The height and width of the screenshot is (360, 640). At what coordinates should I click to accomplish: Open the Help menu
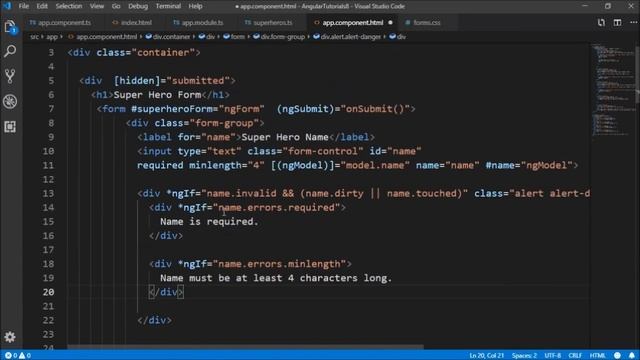[195, 6]
